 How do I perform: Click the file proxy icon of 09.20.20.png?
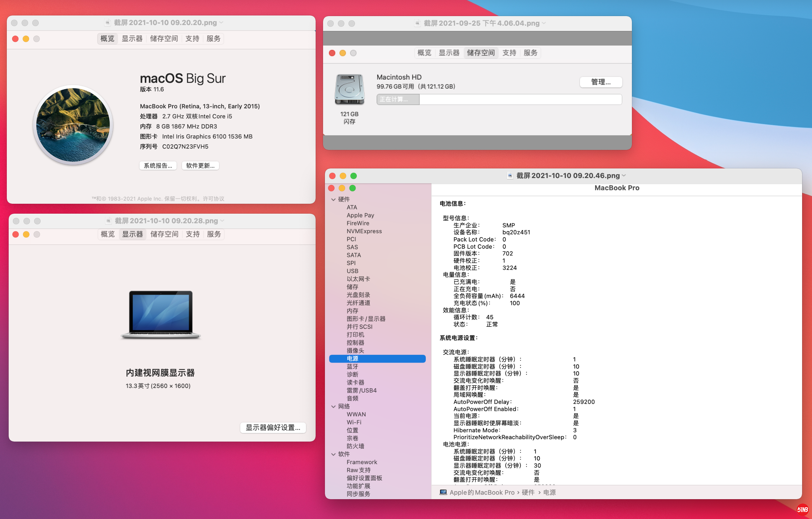(x=108, y=23)
